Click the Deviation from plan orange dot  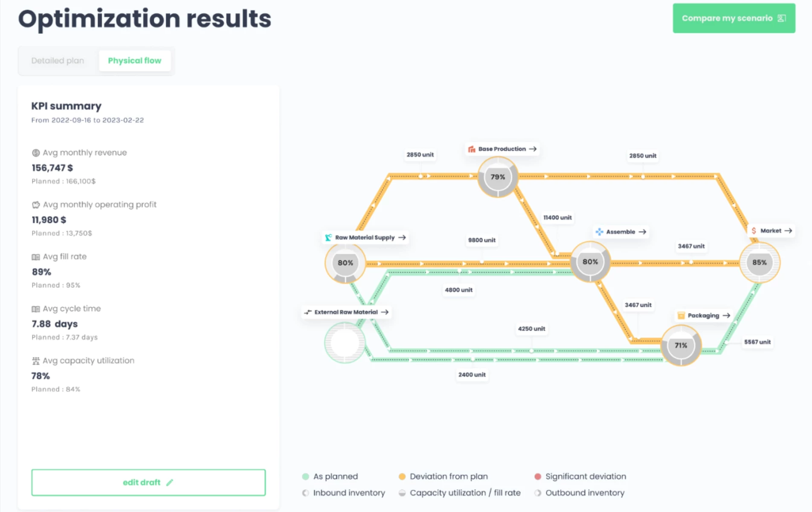tap(402, 477)
